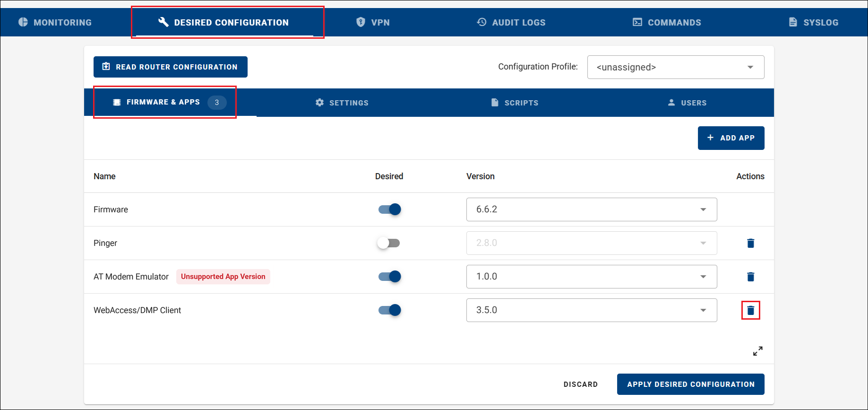Click the Add App button

pos(731,138)
